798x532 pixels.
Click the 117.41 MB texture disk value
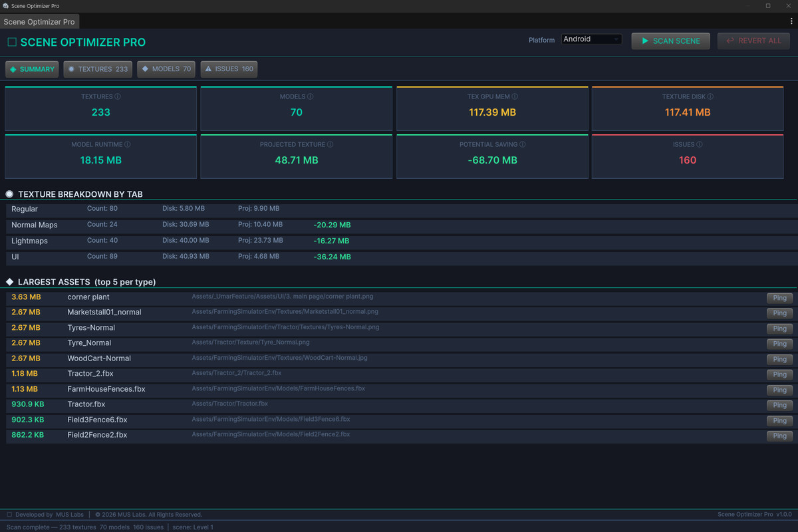click(x=688, y=112)
